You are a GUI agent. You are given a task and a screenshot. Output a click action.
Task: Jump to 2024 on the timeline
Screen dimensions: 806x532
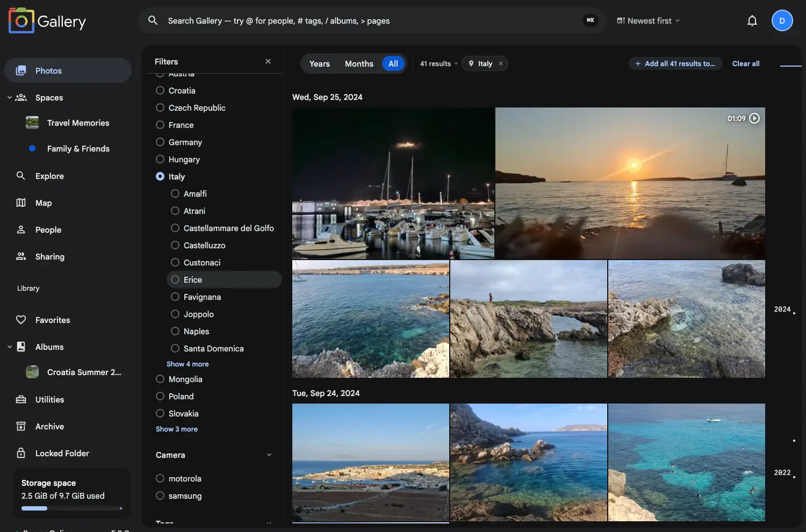782,310
